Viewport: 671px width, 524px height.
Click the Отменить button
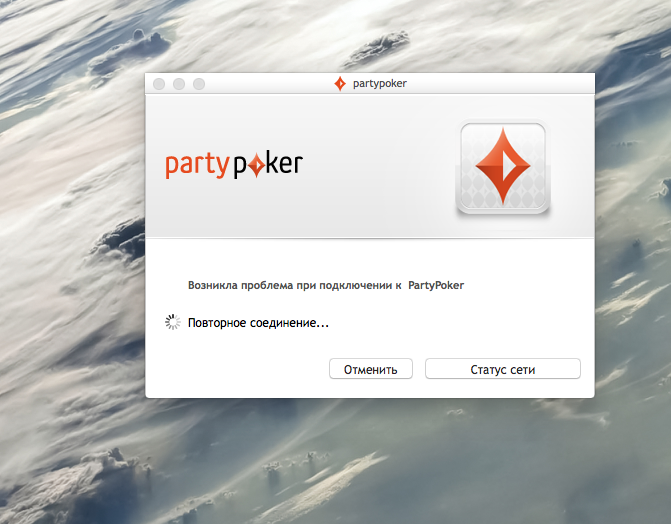tap(371, 369)
